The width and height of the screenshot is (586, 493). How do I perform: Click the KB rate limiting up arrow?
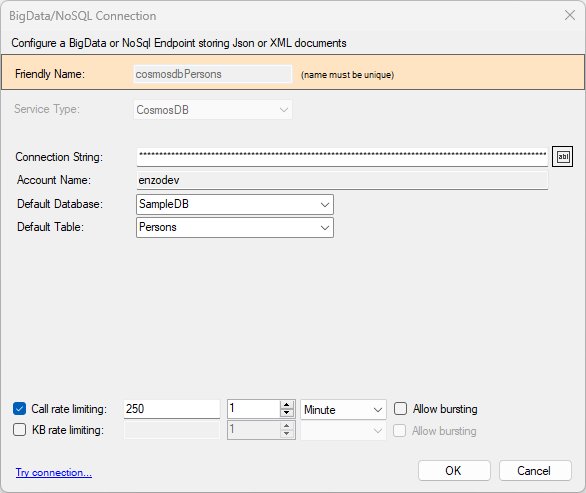point(286,426)
